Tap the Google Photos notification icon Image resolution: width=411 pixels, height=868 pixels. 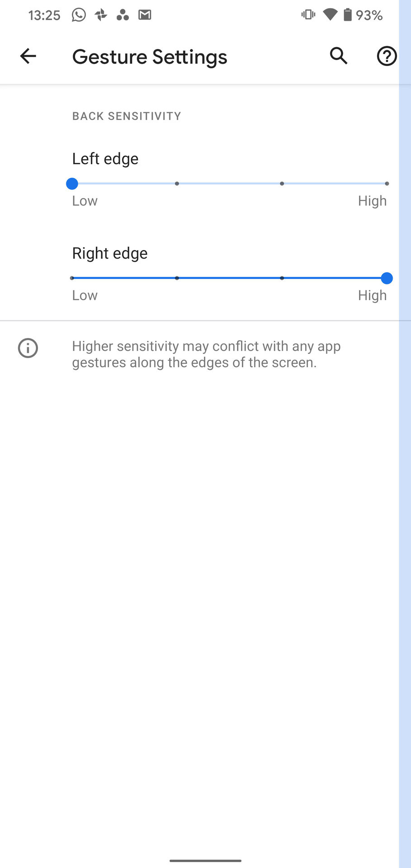point(100,15)
